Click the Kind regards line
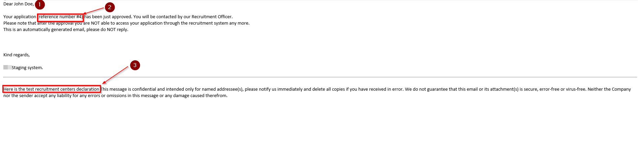This screenshot has width=644, height=148. tap(16, 55)
